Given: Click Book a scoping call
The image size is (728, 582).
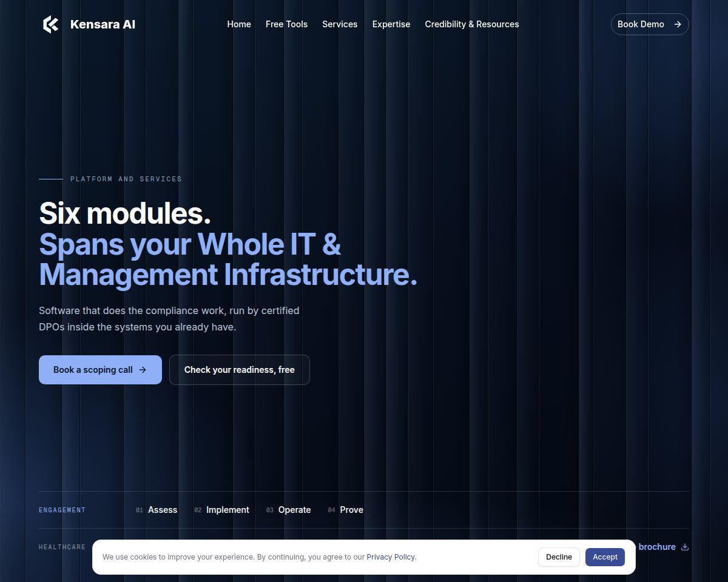Looking at the screenshot, I should (100, 370).
